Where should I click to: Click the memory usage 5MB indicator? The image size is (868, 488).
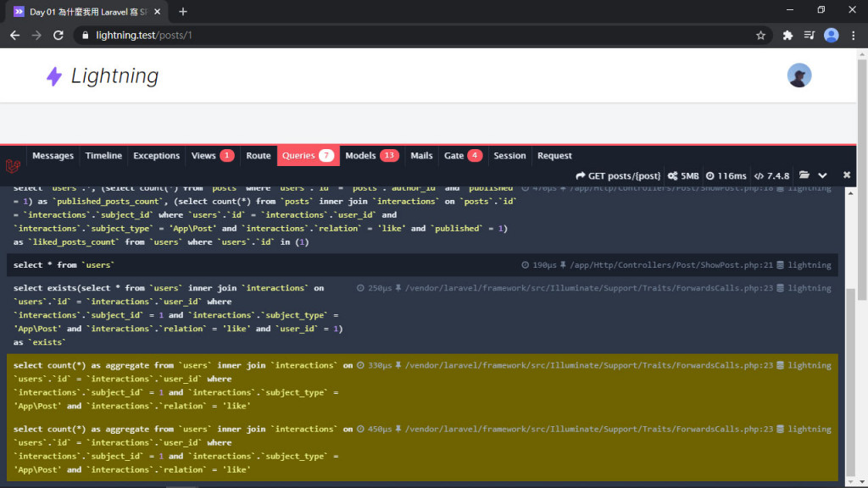tap(683, 176)
